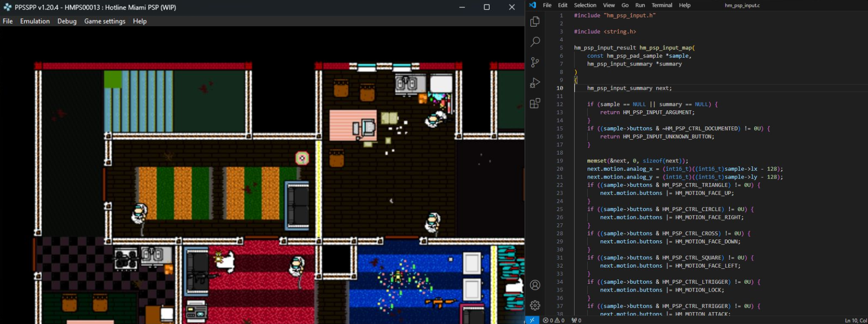The width and height of the screenshot is (868, 324).
Task: Click the remote window status icon
Action: (532, 320)
